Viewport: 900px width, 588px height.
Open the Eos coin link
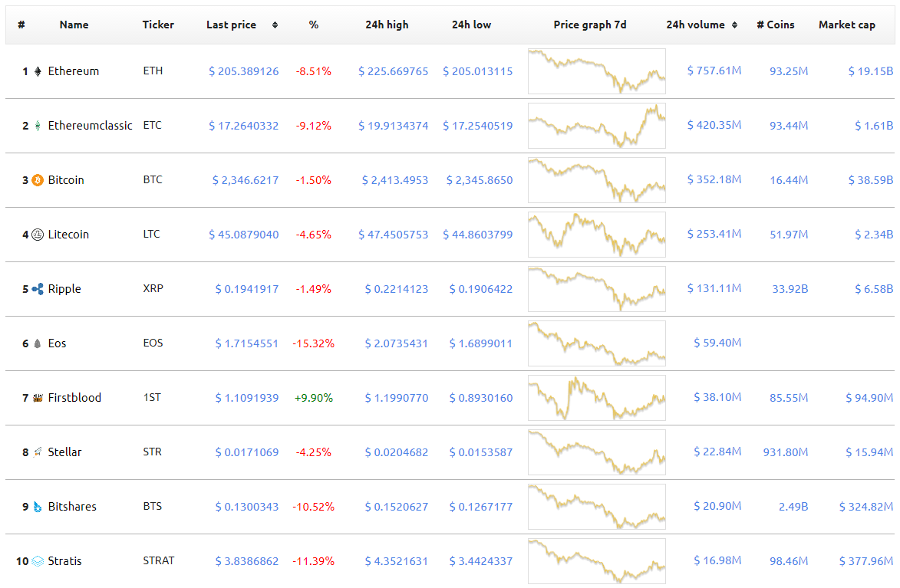click(57, 343)
